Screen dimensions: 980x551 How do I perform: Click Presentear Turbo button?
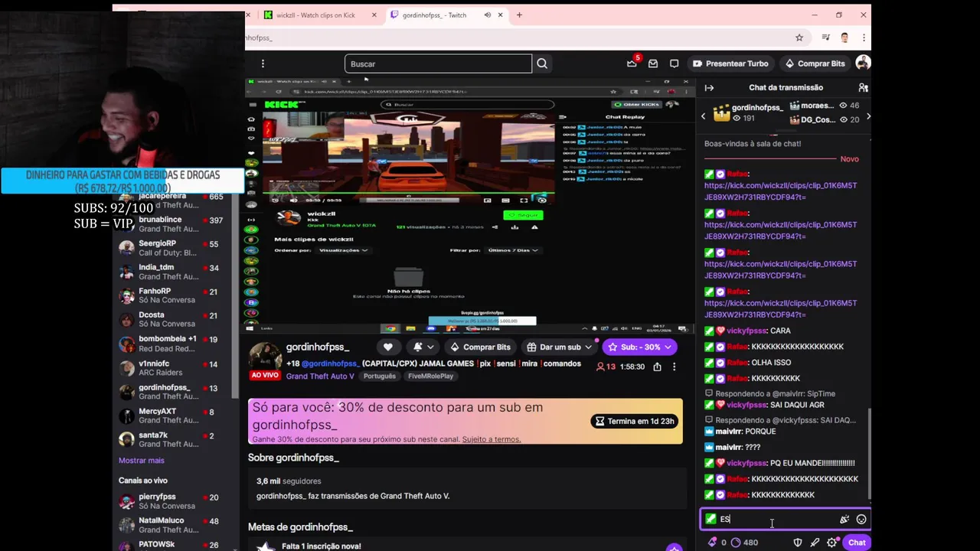pos(730,64)
